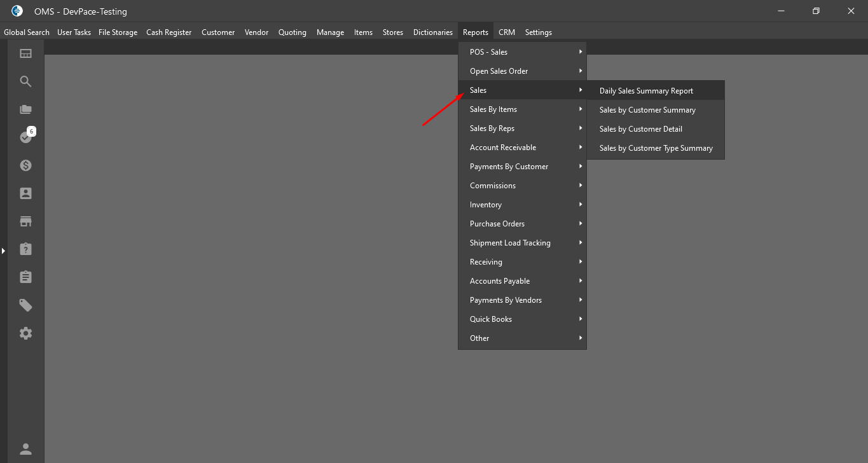Open user tasks icon with badge 6
The image size is (868, 463).
tap(25, 137)
